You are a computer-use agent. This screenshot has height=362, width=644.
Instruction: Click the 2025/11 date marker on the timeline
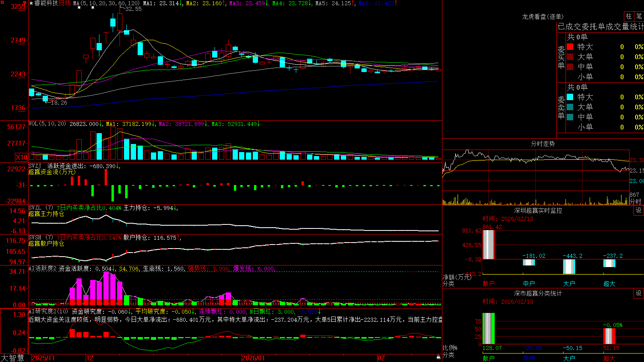point(43,358)
